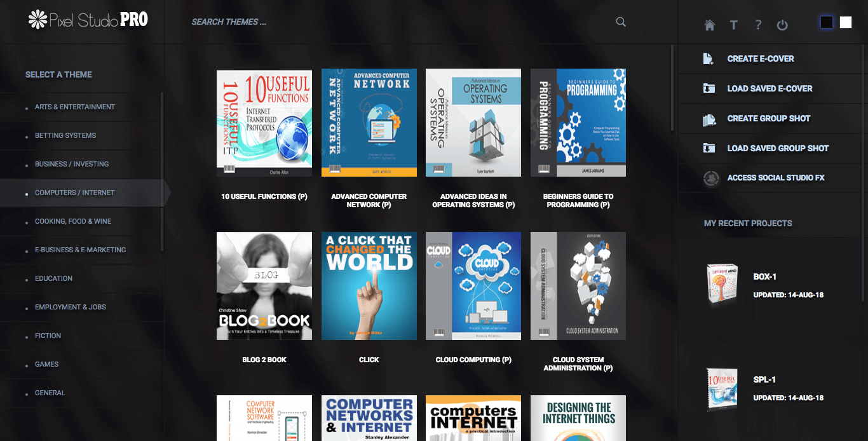Click the Pixel Studio PRO logo

pyautogui.click(x=88, y=20)
